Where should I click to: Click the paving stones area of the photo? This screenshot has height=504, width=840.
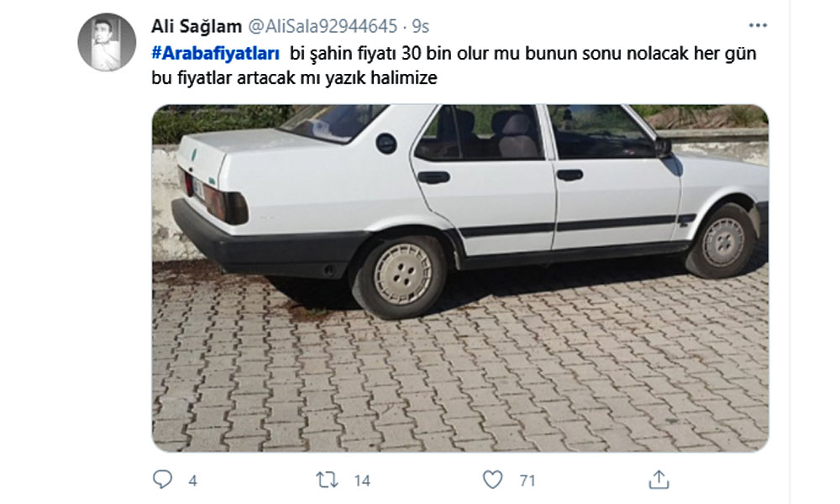(460, 381)
